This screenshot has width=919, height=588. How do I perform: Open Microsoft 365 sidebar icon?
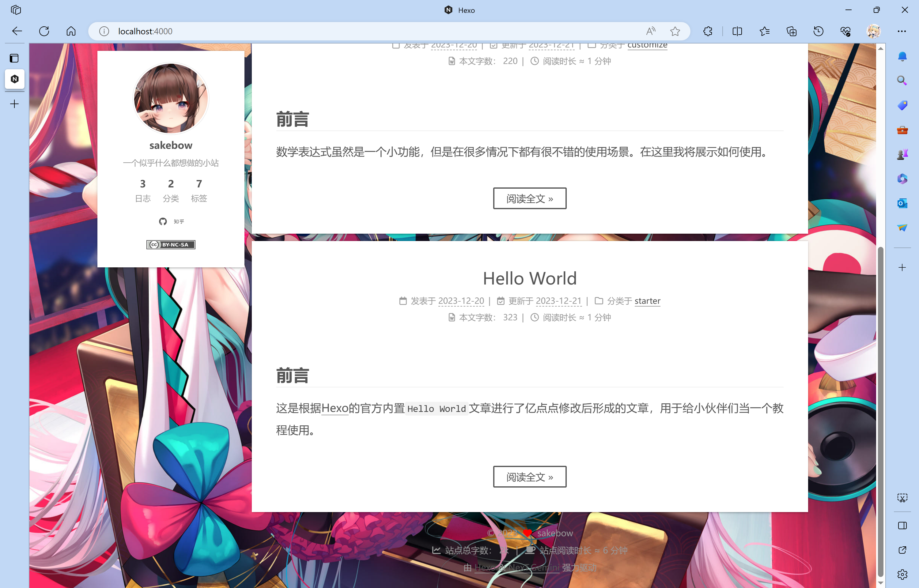(902, 179)
